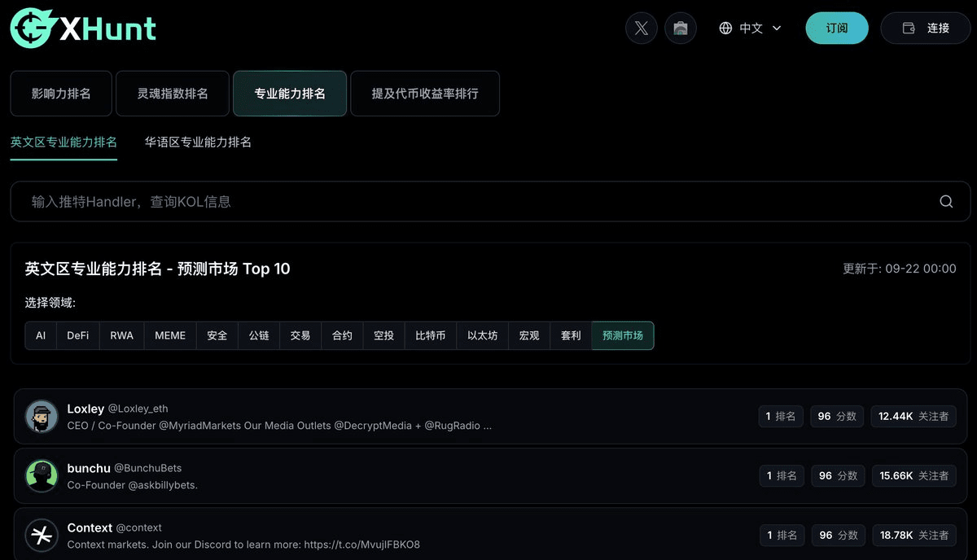Select 英文区专业能力排名 sub-tab
The image size is (977, 560).
(x=64, y=142)
